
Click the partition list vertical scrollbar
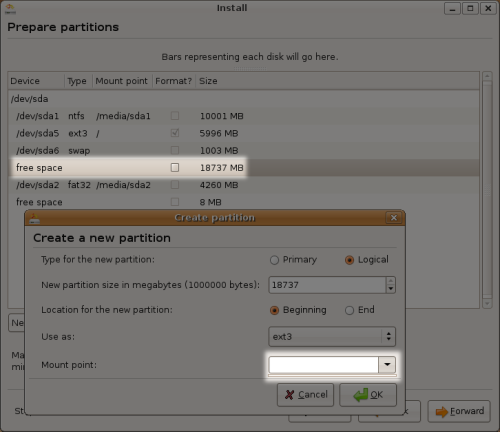[x=487, y=190]
